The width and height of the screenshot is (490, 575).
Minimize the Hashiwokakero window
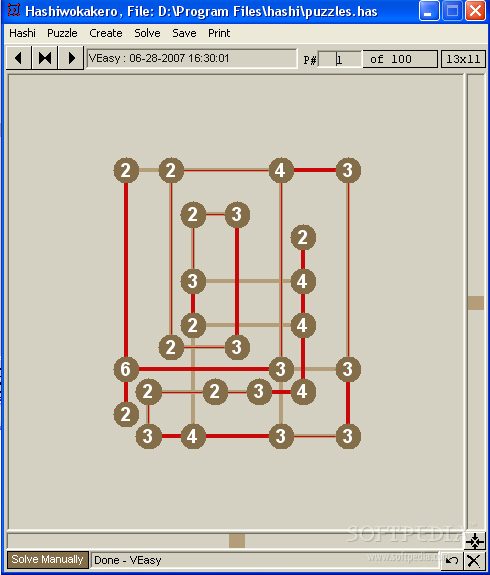[428, 11]
